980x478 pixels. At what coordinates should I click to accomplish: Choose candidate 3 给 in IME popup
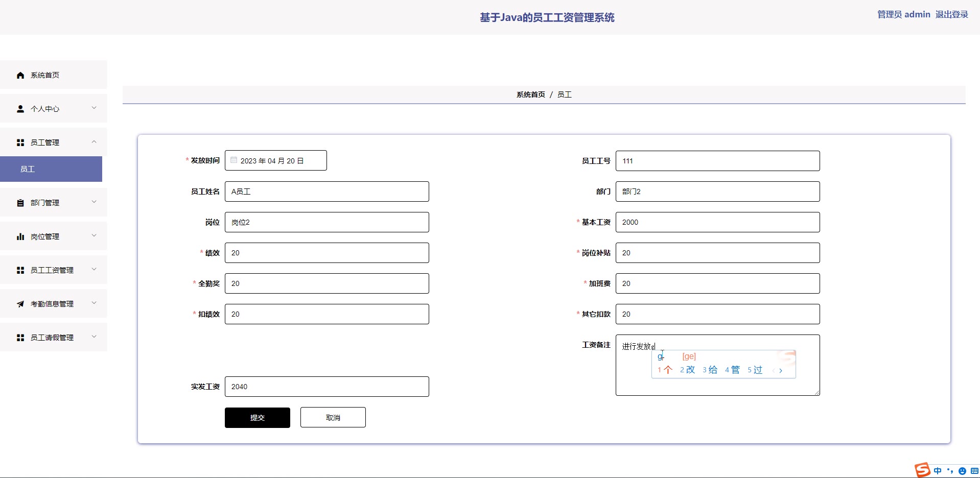[710, 370]
